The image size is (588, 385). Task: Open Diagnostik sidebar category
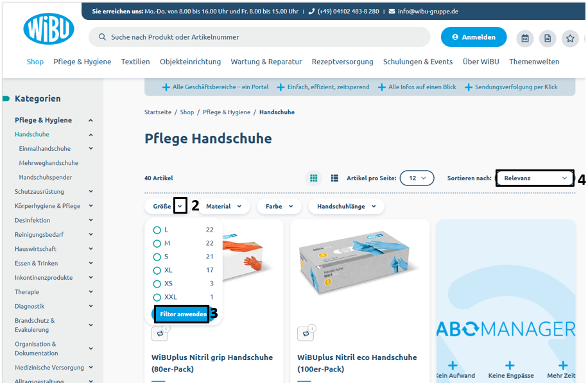[x=30, y=306]
